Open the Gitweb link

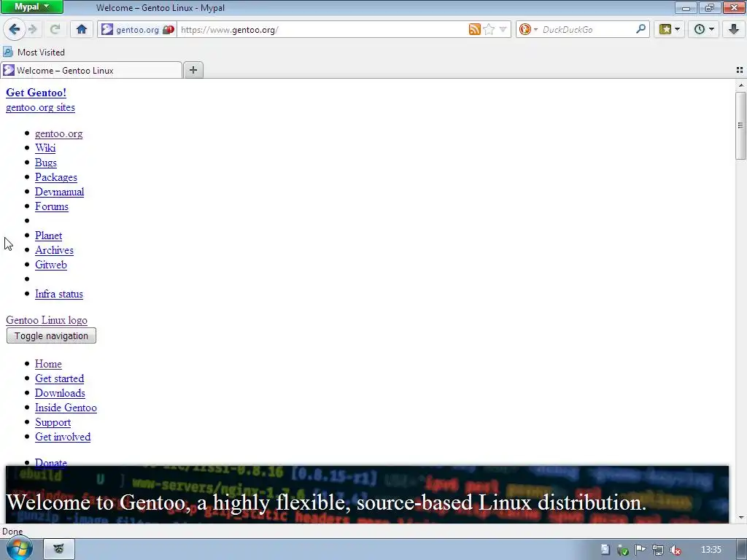tap(51, 265)
